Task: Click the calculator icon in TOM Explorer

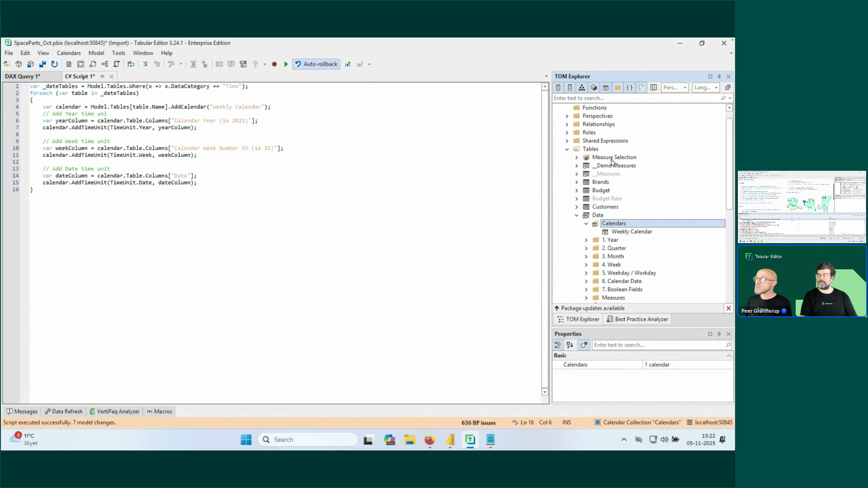Action: (x=558, y=88)
